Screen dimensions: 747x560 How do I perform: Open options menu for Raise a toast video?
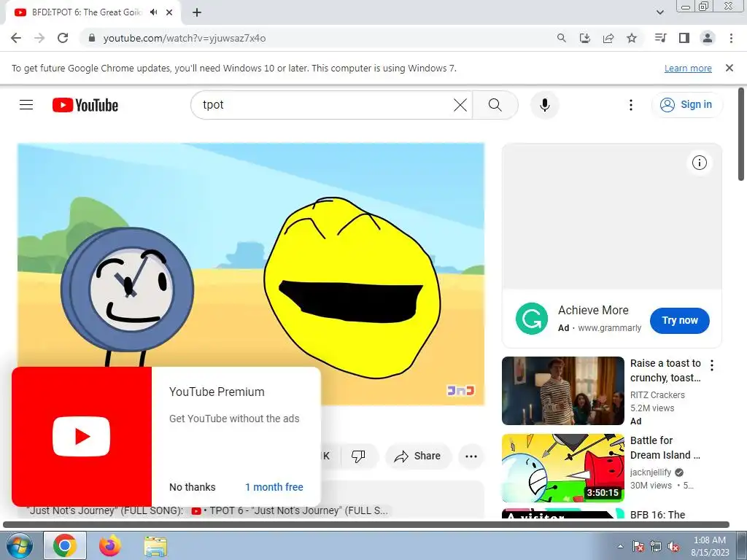coord(712,365)
